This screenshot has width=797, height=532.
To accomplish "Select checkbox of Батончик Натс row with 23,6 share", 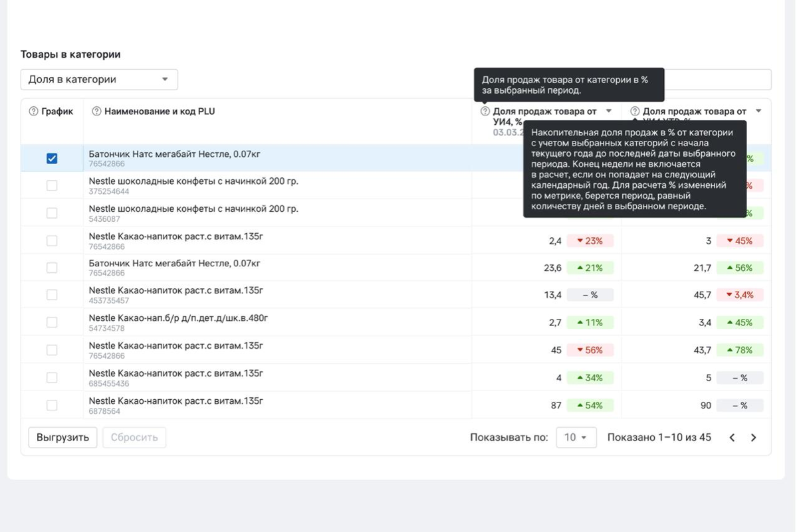I will point(52,268).
